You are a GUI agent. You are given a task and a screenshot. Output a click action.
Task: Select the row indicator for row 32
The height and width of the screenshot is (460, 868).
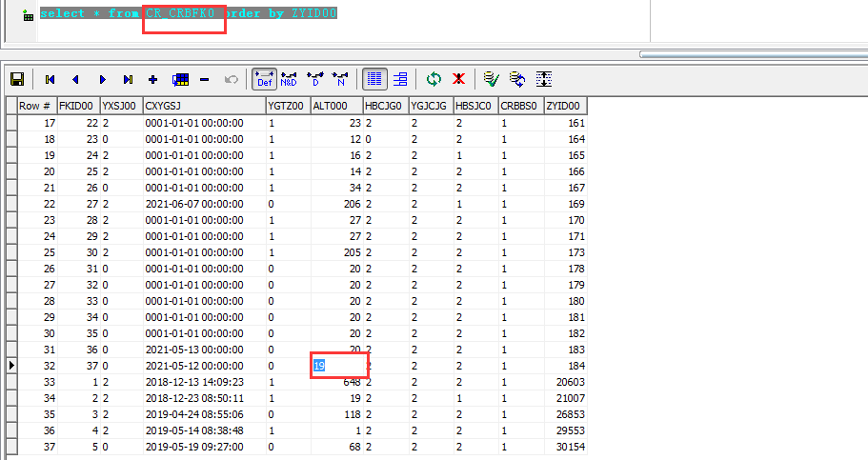point(11,366)
